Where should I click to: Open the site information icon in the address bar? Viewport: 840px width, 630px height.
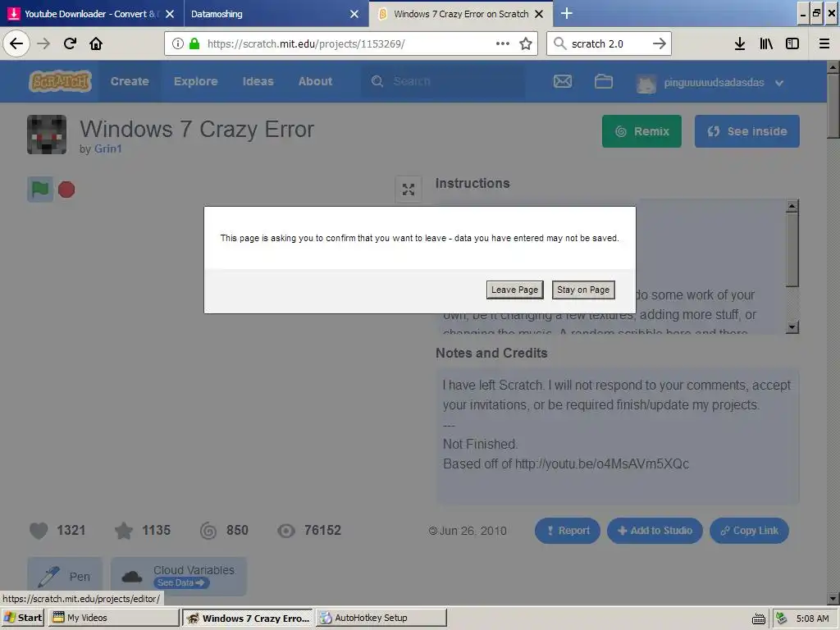pos(178,43)
